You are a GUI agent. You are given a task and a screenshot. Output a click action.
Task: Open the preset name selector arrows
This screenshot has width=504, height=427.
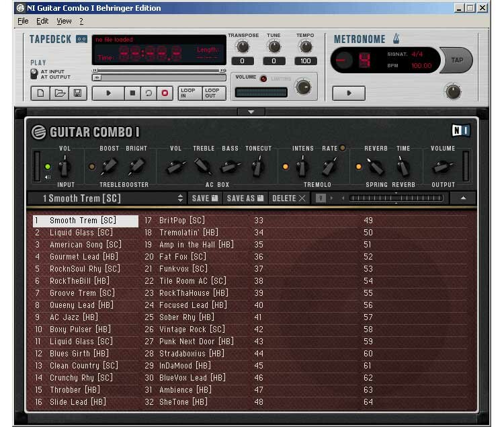pyautogui.click(x=180, y=198)
